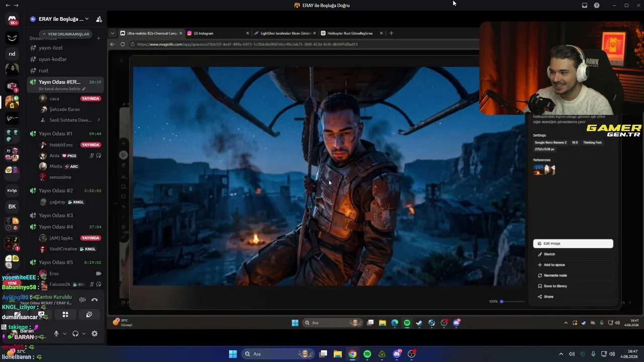Image resolution: width=644 pixels, height=362 pixels.
Task: Open headphone output options chevron
Action: coord(84,334)
